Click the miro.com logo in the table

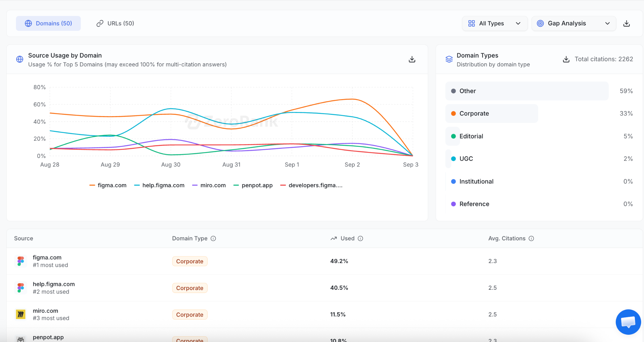point(21,314)
